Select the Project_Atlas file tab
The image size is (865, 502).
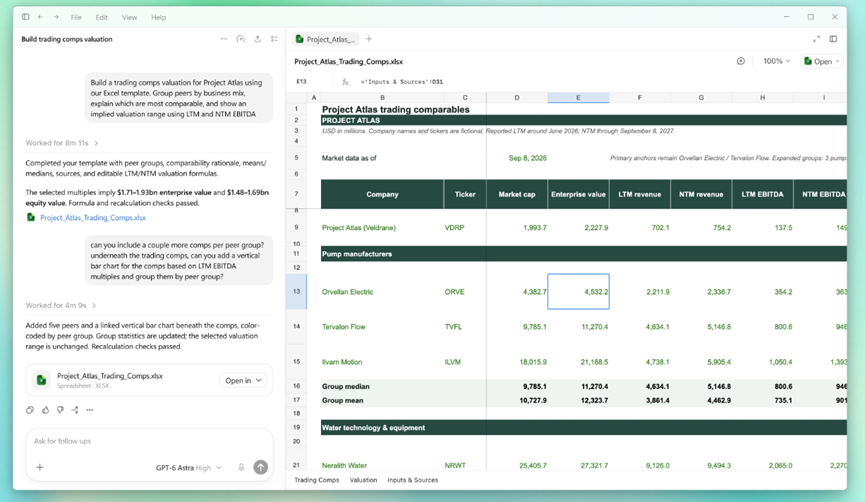pos(325,39)
